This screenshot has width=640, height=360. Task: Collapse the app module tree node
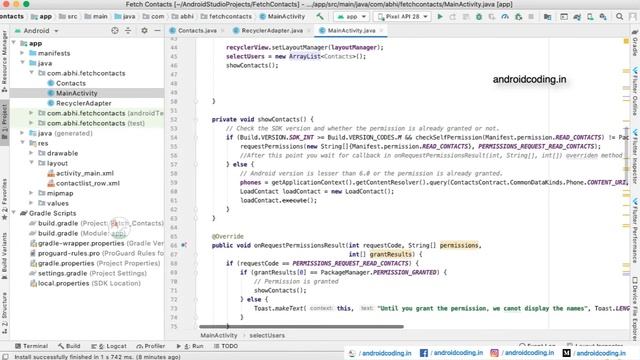14,43
